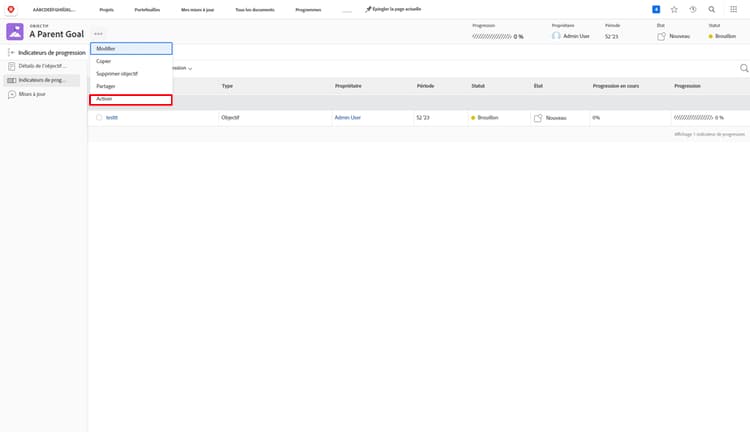Image resolution: width=750 pixels, height=432 pixels.
Task: Choose Supprimer objectif from the menu
Action: (131, 74)
